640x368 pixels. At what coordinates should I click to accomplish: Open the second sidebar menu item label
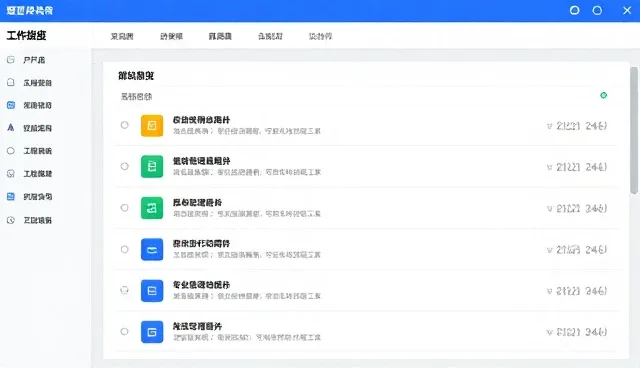37,83
